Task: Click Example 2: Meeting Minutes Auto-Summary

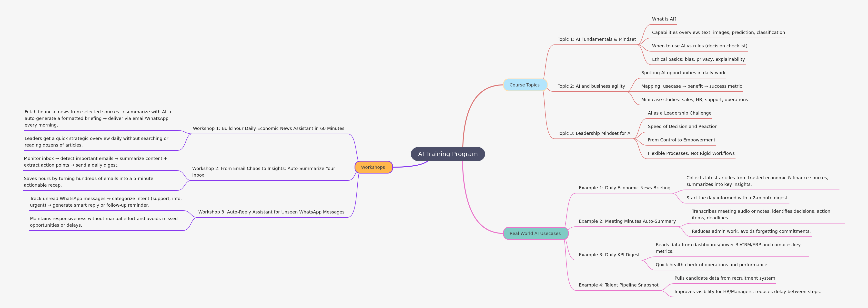Action: click(x=627, y=221)
